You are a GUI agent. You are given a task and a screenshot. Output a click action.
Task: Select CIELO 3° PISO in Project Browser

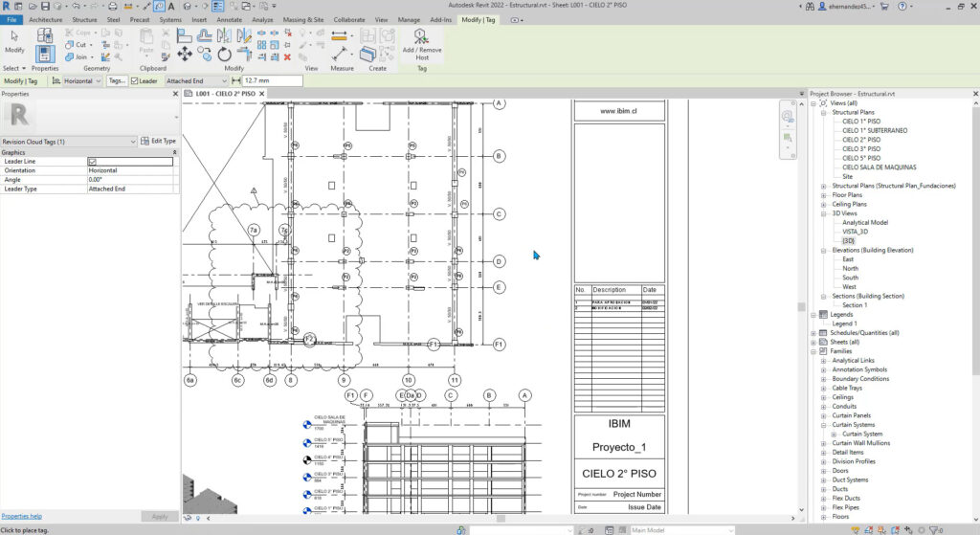tap(860, 149)
